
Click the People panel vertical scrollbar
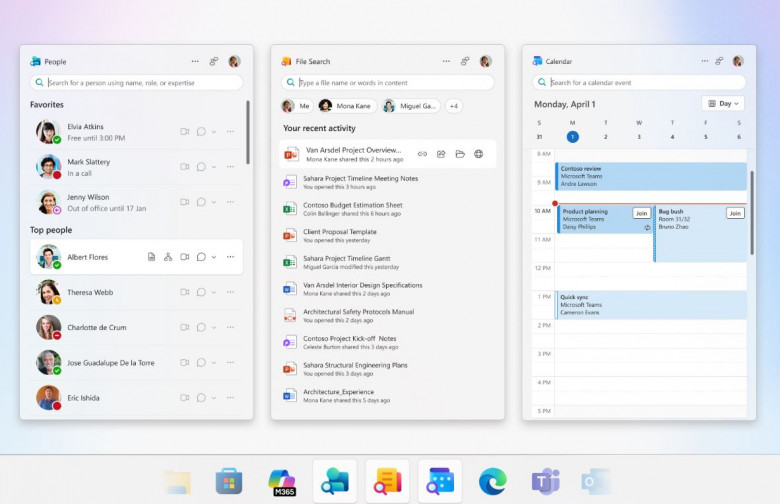[x=248, y=132]
